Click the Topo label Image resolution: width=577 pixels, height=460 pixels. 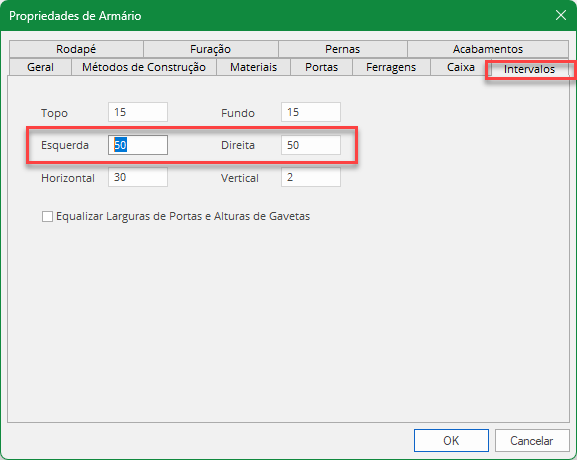tap(54, 113)
